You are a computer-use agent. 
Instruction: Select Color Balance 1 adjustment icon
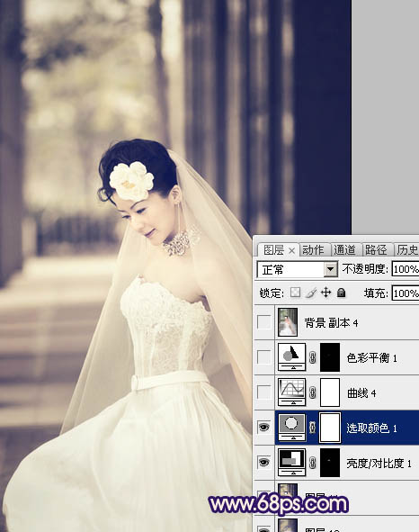click(291, 357)
